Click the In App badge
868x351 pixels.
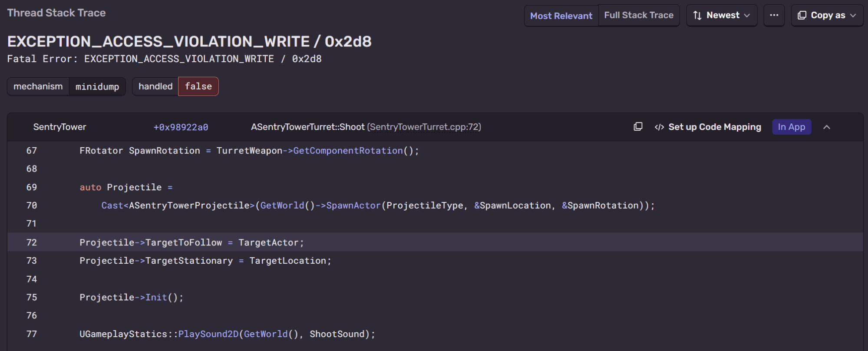[x=792, y=127]
